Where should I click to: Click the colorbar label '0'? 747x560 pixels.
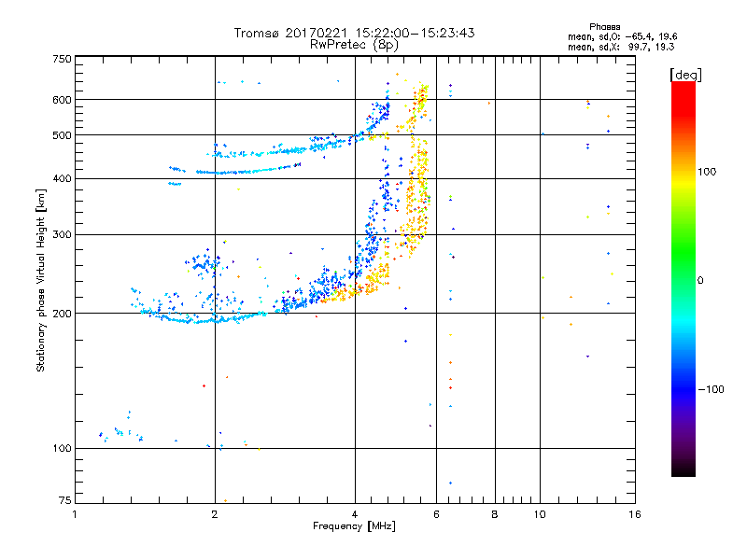[x=700, y=281]
